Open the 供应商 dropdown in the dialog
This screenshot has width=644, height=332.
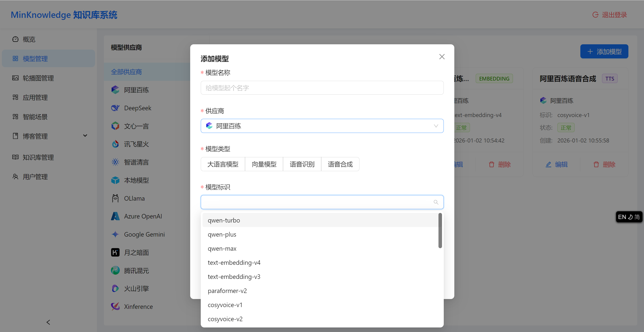(x=322, y=126)
